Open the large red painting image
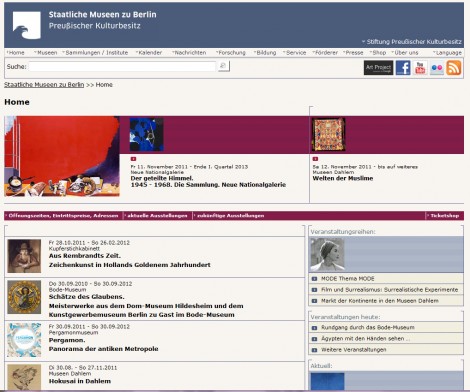 click(x=62, y=156)
